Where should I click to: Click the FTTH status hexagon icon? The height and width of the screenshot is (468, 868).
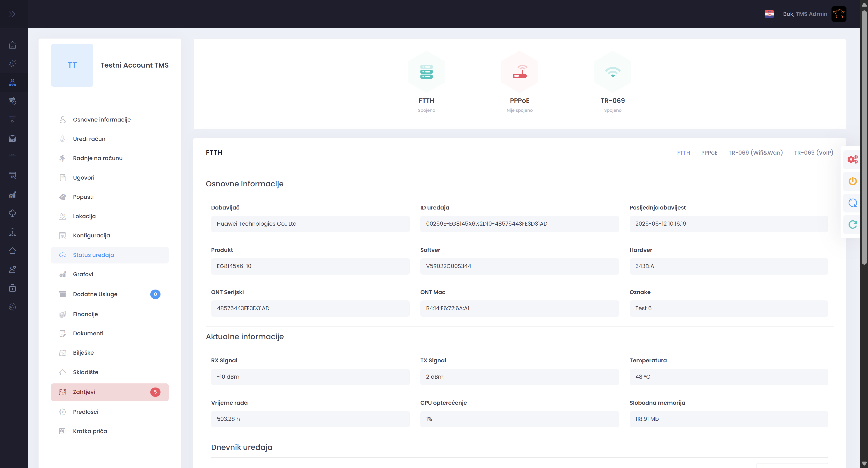coord(426,72)
